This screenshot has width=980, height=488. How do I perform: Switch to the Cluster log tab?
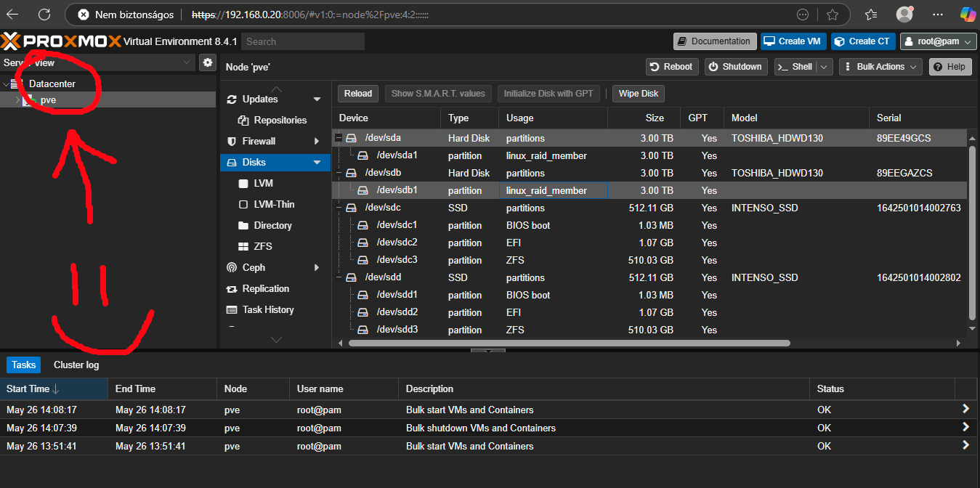[x=76, y=365]
